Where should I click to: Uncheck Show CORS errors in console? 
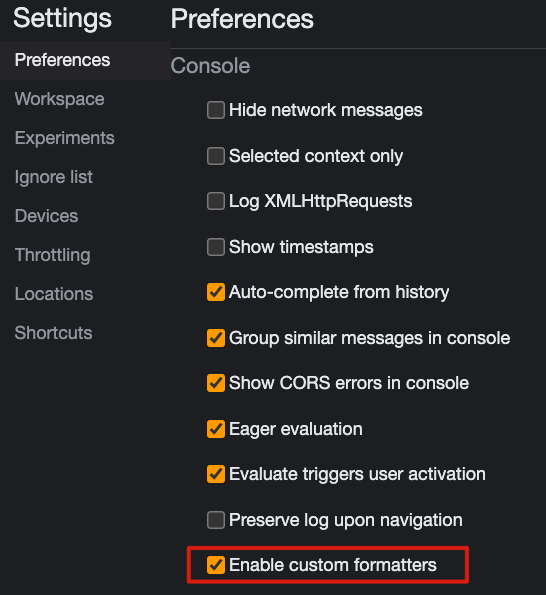[x=216, y=383]
